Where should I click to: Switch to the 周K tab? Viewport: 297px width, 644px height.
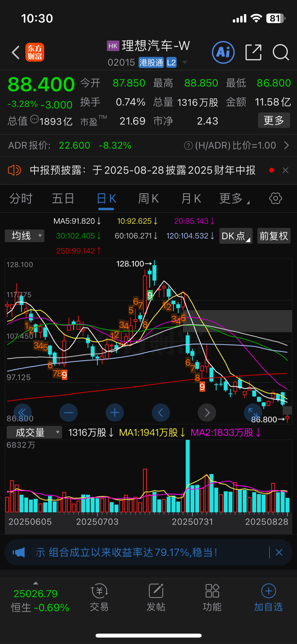(x=148, y=198)
